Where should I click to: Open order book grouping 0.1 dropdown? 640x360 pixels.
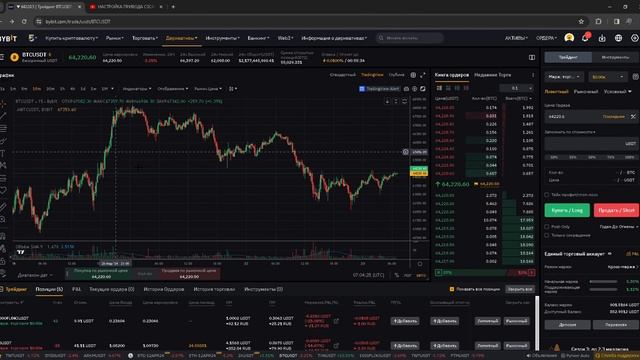point(516,88)
